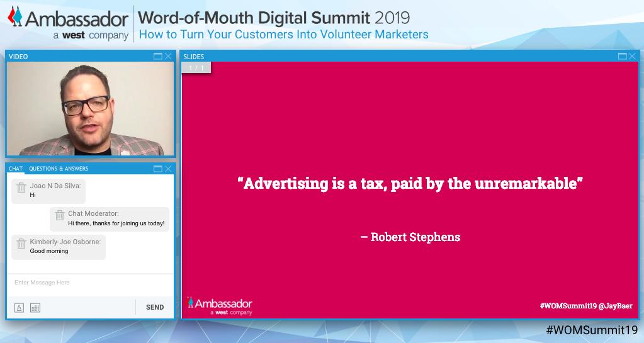Image resolution: width=644 pixels, height=343 pixels.
Task: Click "How to Turn Your Customers" subtitle
Action: coord(283,35)
